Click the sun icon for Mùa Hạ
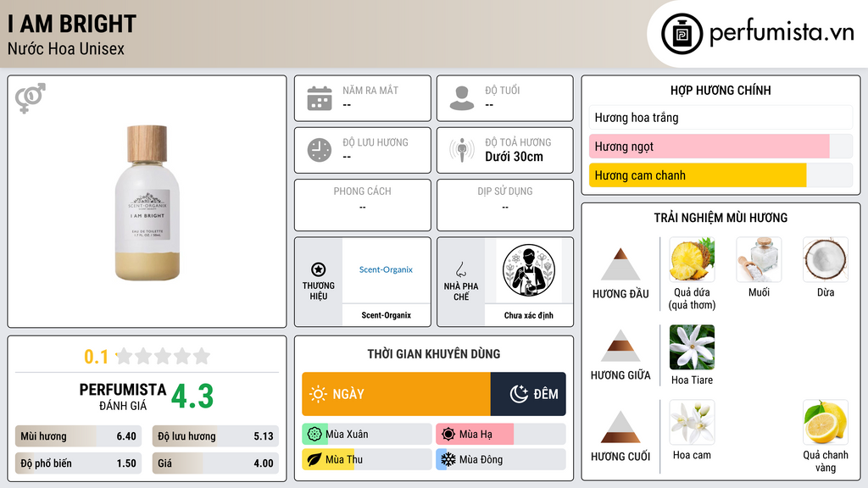 (x=448, y=435)
